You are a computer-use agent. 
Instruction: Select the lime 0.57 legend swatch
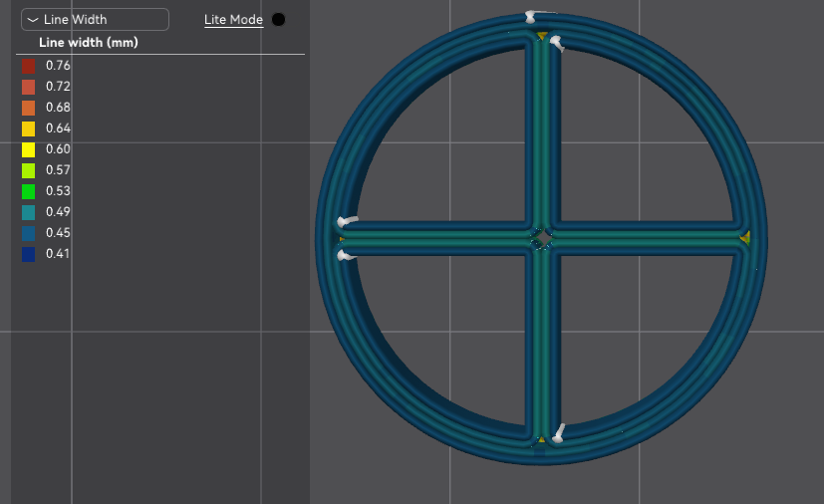point(28,170)
